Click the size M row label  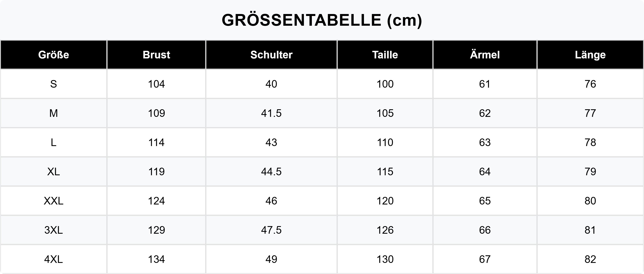pyautogui.click(x=53, y=113)
